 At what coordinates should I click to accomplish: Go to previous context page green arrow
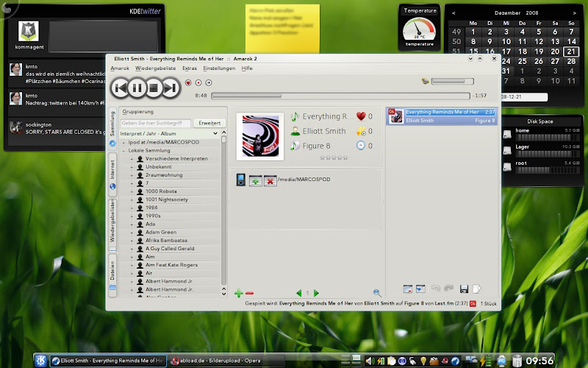299,293
